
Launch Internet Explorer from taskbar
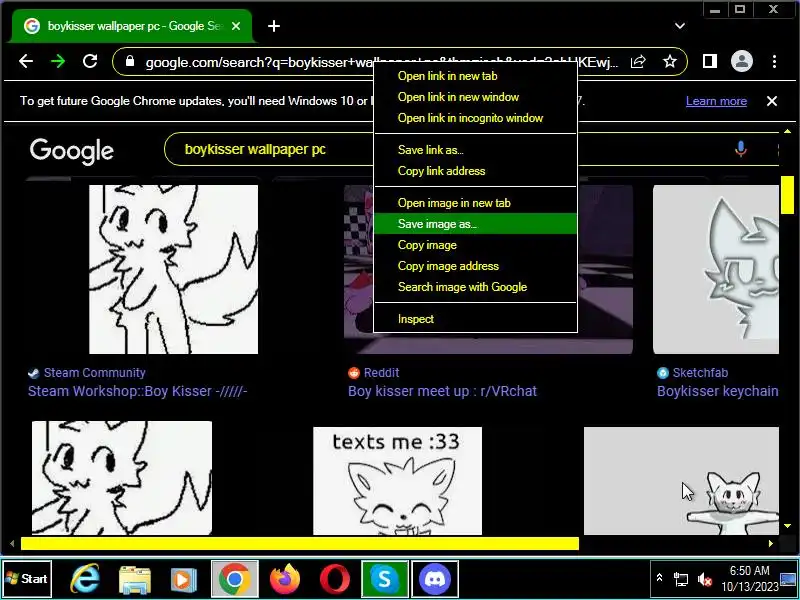(x=85, y=579)
